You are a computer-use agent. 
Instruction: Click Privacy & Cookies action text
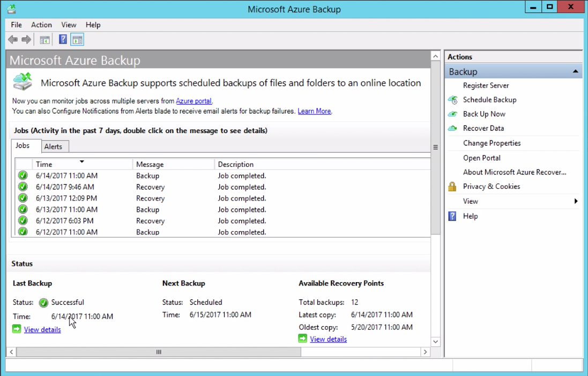(491, 187)
